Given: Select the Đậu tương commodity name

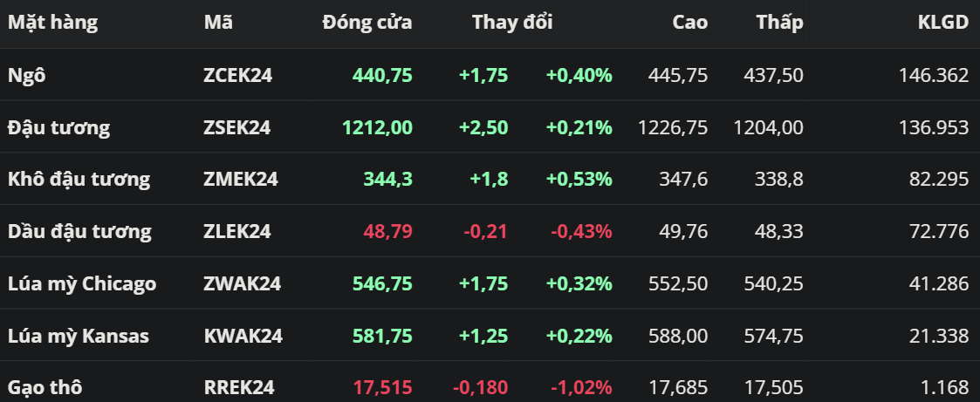Looking at the screenshot, I should click(x=58, y=127).
